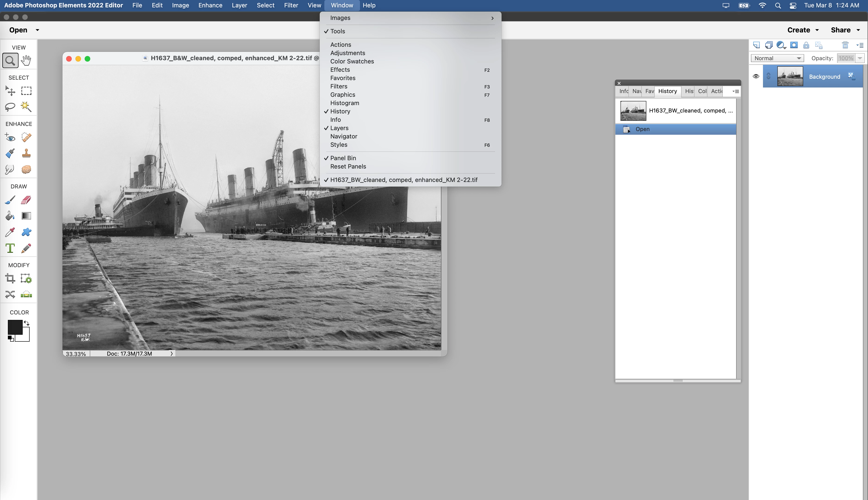Open the Navigator menu entry

point(344,136)
